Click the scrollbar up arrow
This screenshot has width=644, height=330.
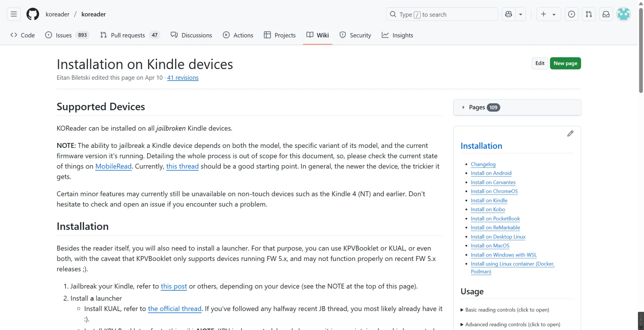(x=641, y=4)
